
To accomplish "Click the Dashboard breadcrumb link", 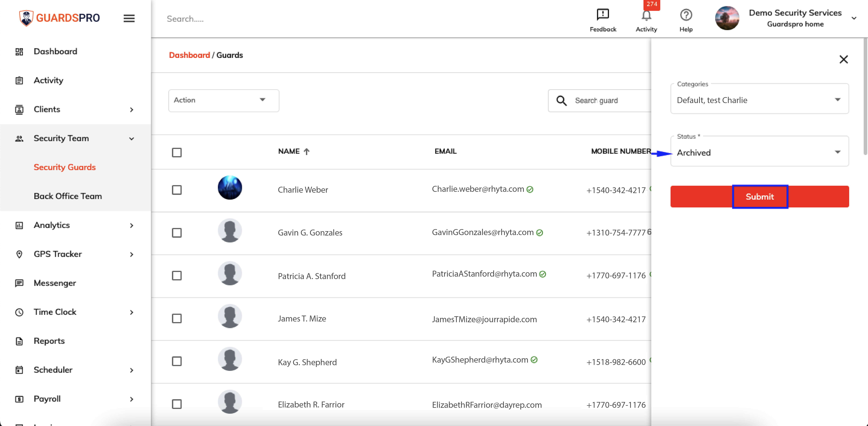I will tap(189, 55).
